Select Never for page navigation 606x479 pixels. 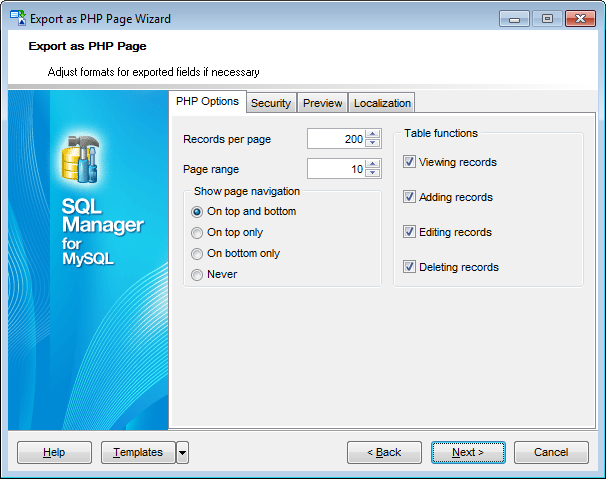click(197, 274)
